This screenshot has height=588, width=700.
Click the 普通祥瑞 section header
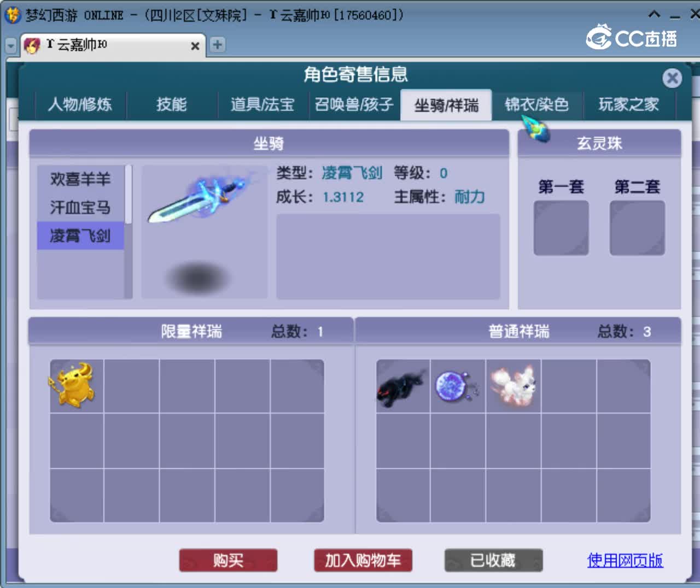point(518,331)
